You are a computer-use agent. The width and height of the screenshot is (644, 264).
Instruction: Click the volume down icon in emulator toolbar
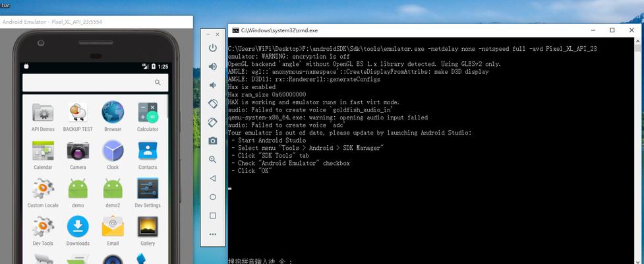tap(212, 85)
